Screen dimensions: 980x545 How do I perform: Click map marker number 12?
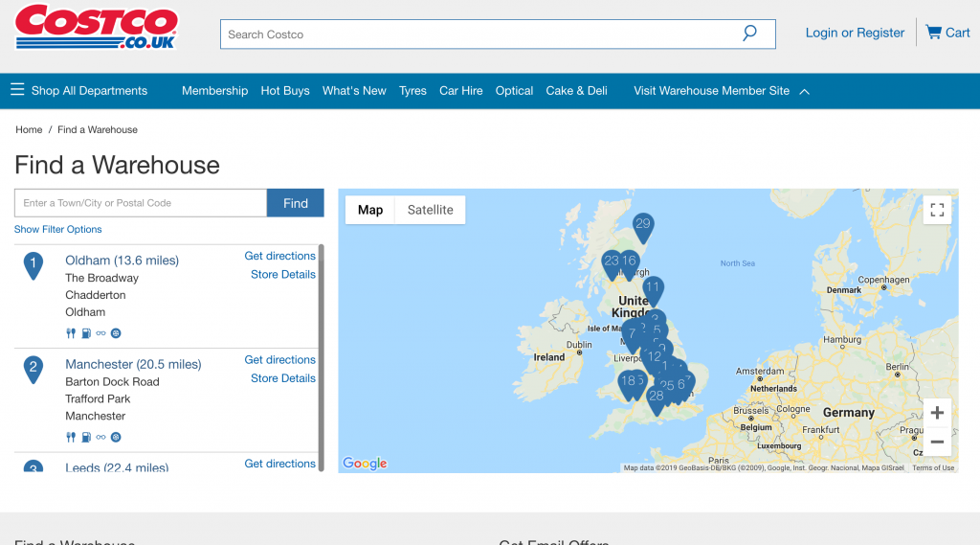click(x=654, y=360)
